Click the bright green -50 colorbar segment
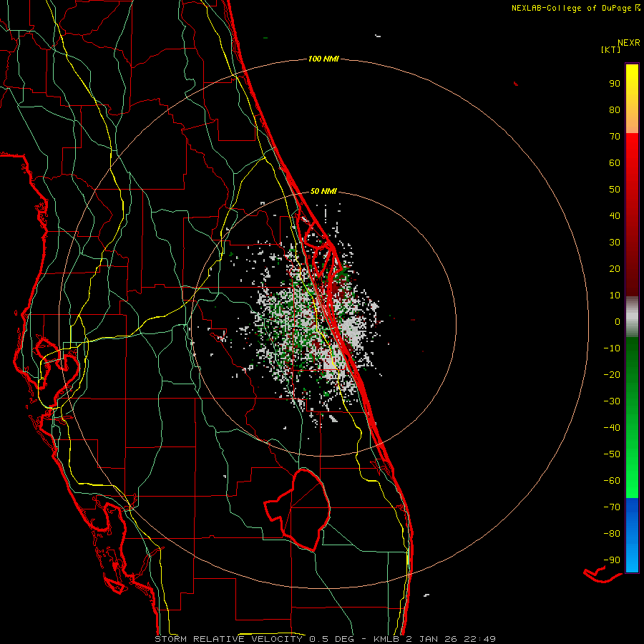Image resolution: width=644 pixels, height=644 pixels. [632, 454]
